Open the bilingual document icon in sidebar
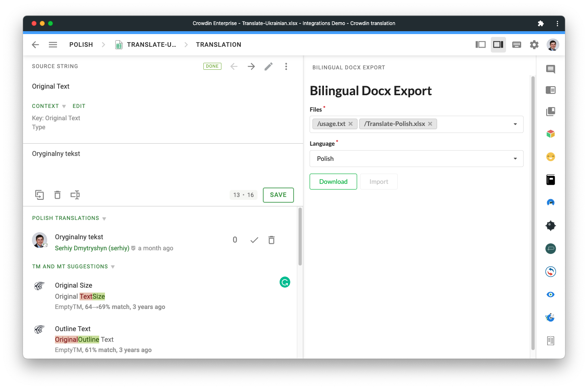This screenshot has height=389, width=588. coord(551,341)
